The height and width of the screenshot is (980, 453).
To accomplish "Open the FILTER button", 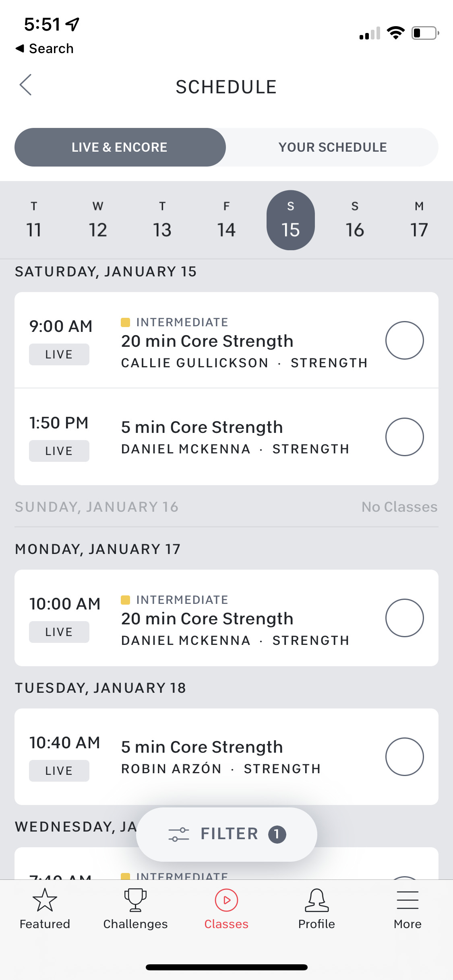I will tap(227, 834).
